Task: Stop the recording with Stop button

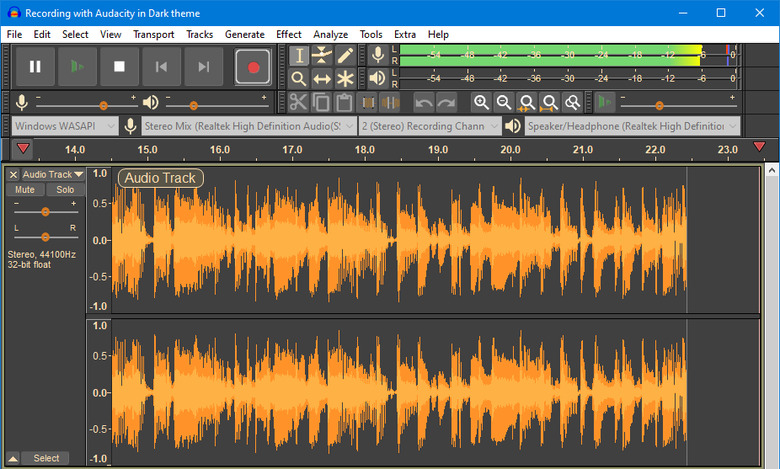Action: (119, 67)
